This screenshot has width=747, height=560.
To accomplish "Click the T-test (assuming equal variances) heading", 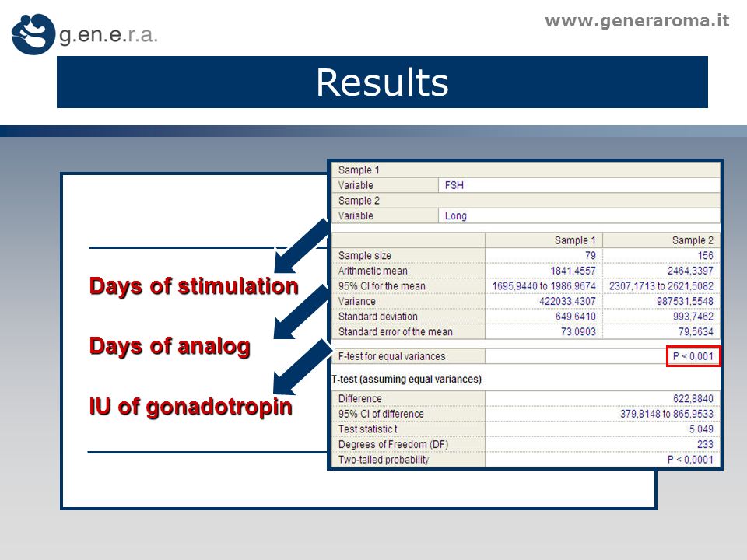I will [x=407, y=380].
